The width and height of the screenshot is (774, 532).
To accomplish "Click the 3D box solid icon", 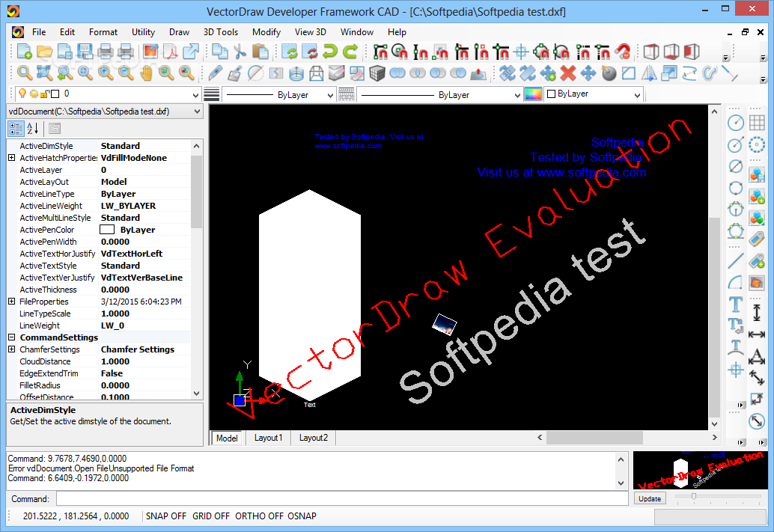I will pyautogui.click(x=377, y=73).
